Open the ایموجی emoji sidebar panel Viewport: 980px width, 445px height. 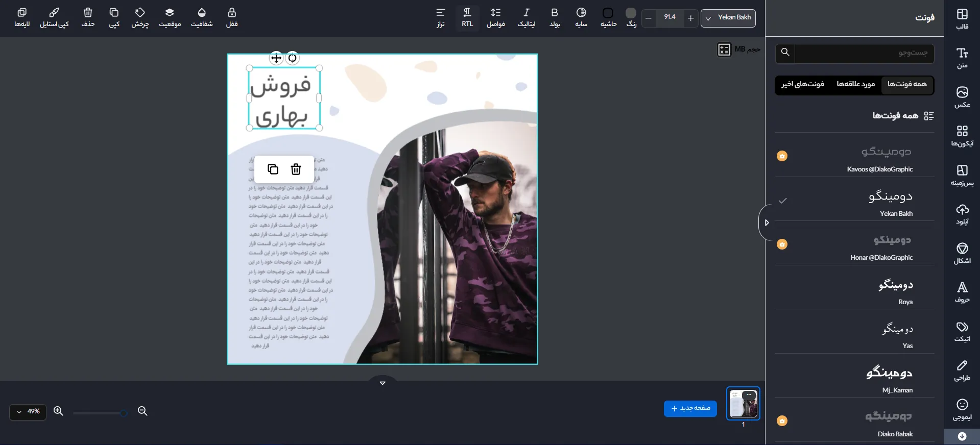tap(962, 409)
